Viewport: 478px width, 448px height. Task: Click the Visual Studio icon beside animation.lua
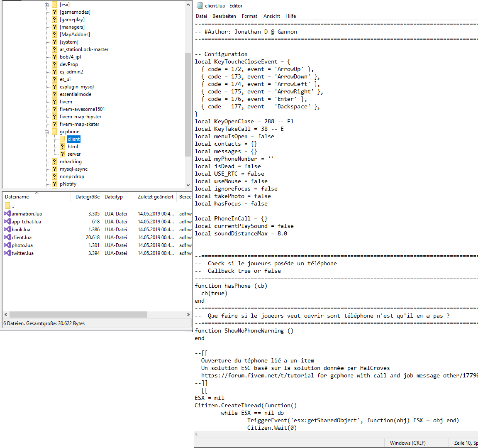pyautogui.click(x=7, y=214)
